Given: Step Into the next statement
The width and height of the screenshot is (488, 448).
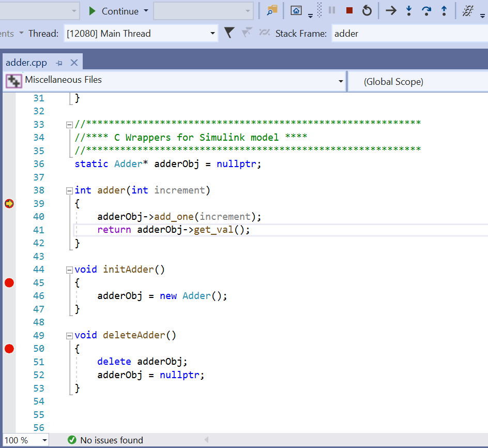Looking at the screenshot, I should click(409, 11).
